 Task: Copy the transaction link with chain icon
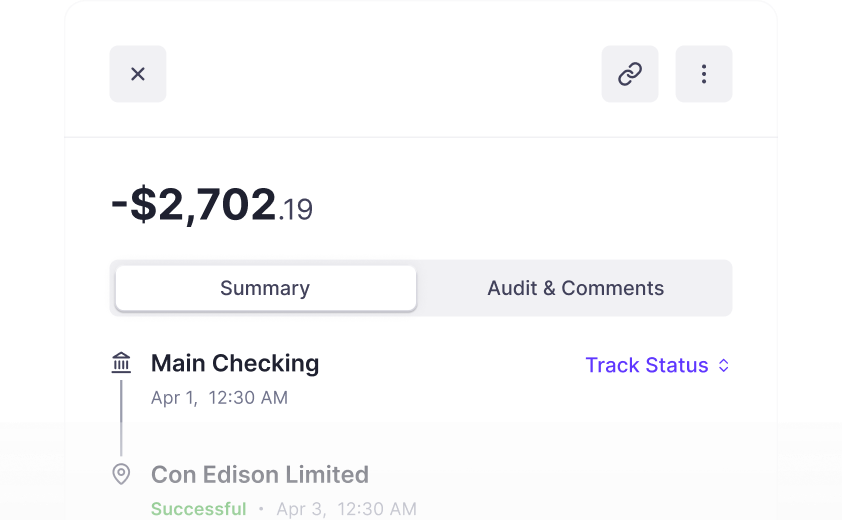click(x=630, y=74)
